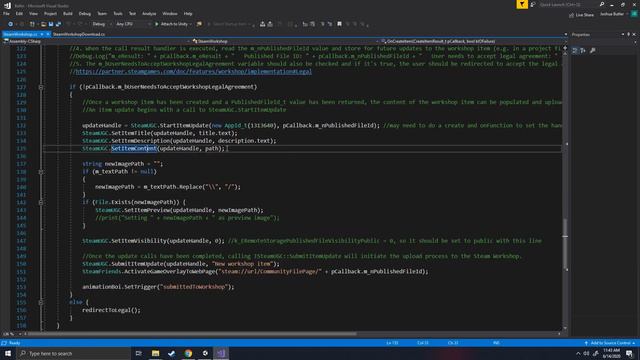Open Task View on the taskbar
The height and width of the screenshot is (360, 640).
(138, 353)
